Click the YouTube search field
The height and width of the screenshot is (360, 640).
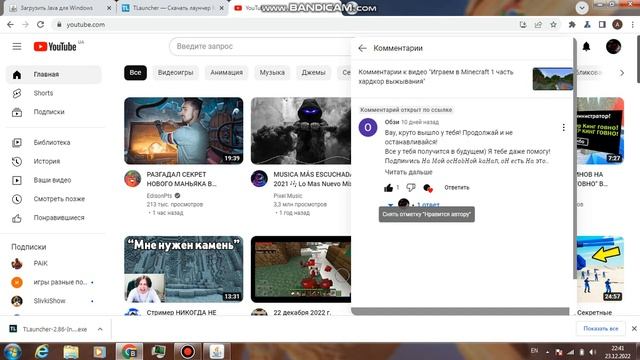[x=261, y=47]
